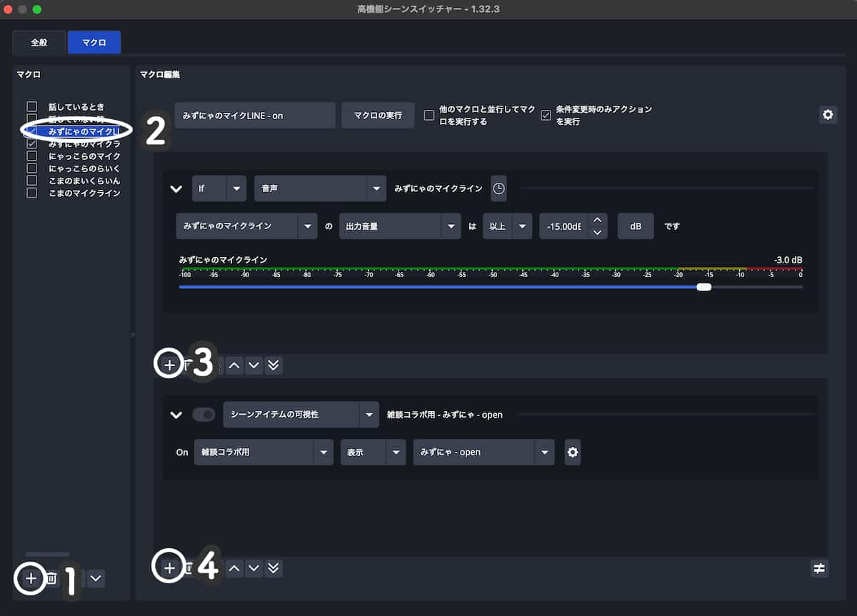Image resolution: width=857 pixels, height=616 pixels.
Task: Open macro settings gear at top right
Action: pyautogui.click(x=828, y=115)
